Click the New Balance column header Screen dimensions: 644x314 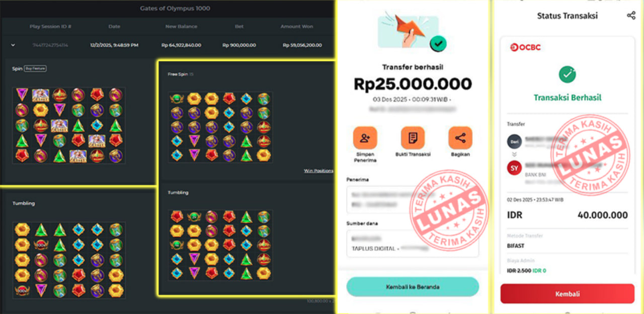(x=181, y=26)
